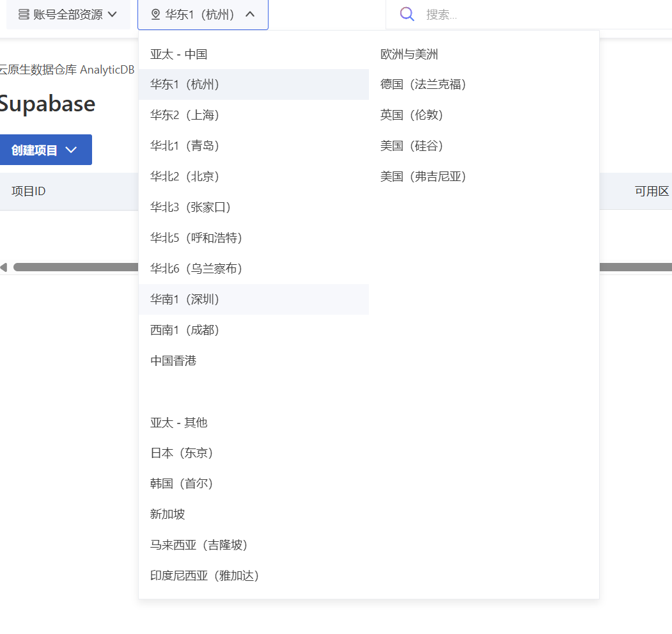
Task: Open the 账号全部资源 resource dropdown
Action: tap(68, 15)
